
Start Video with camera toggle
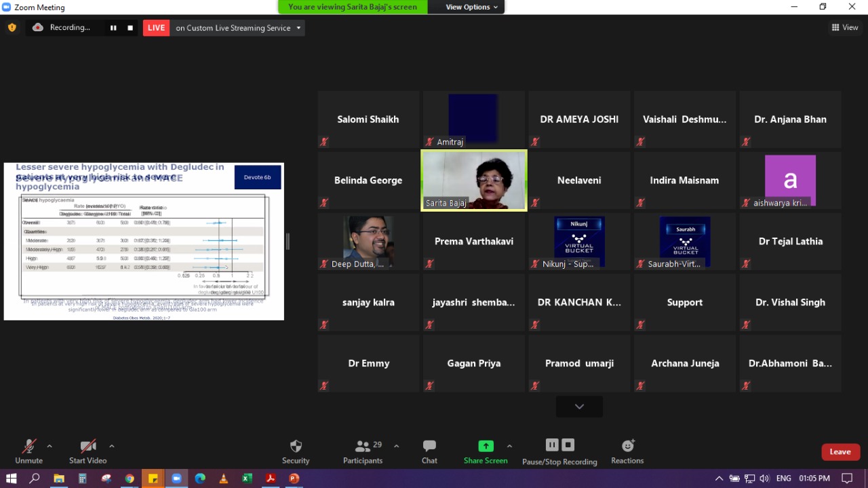point(87,452)
